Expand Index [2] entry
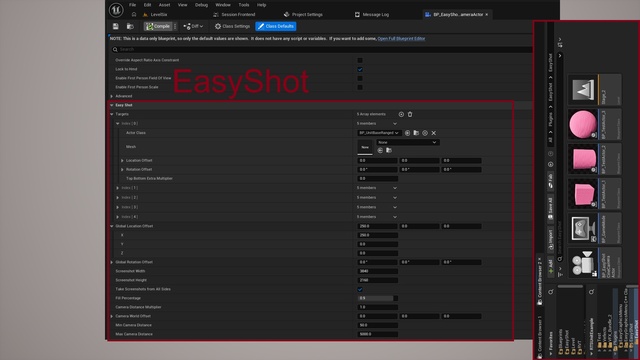 [x=118, y=198]
